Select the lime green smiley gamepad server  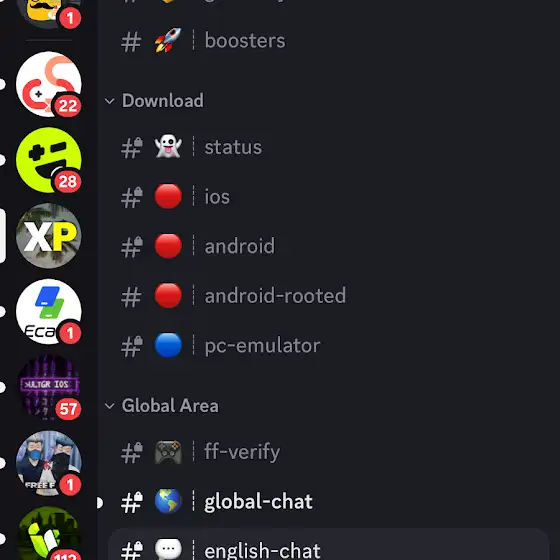(x=49, y=160)
